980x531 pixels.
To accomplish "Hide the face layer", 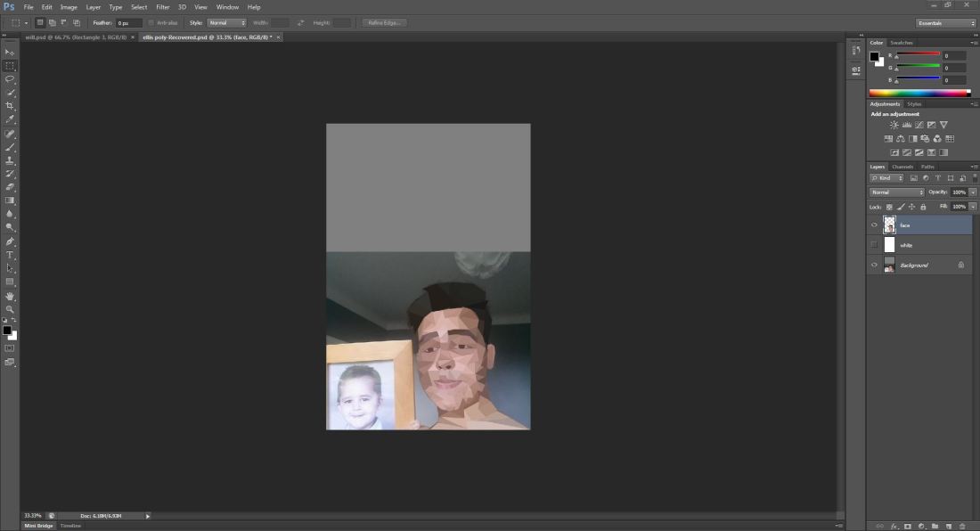I will tap(874, 225).
